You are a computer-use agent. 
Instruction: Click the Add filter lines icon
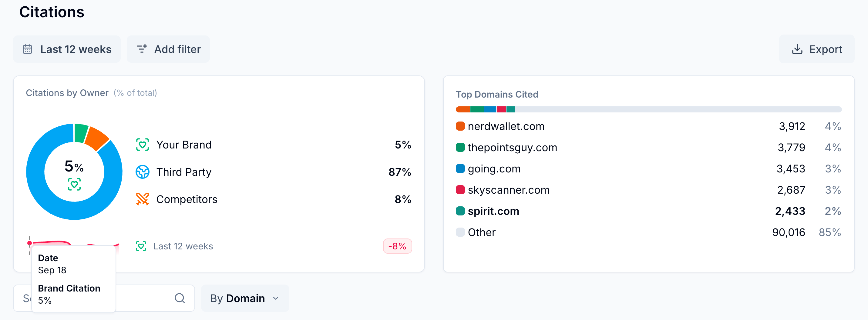click(142, 49)
